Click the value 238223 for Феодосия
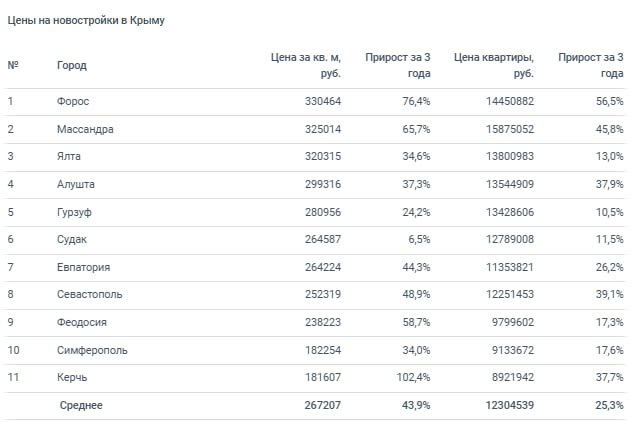The image size is (633, 423). [323, 322]
